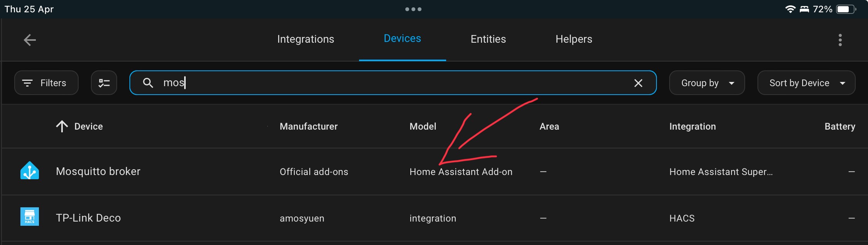The image size is (868, 245).
Task: Clear the search field with the X
Action: (638, 83)
